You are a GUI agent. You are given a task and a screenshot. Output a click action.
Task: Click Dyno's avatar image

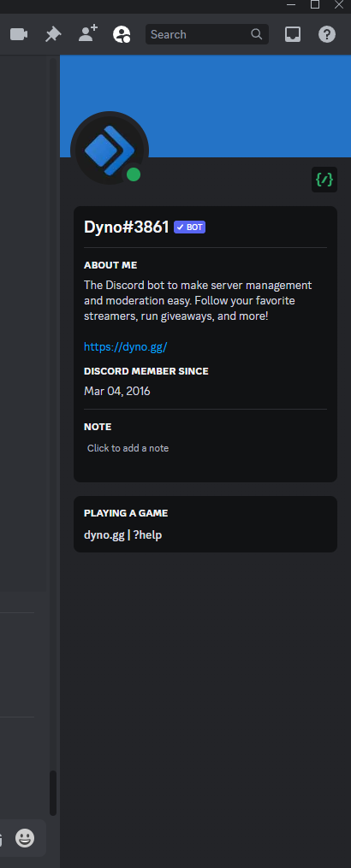point(110,150)
